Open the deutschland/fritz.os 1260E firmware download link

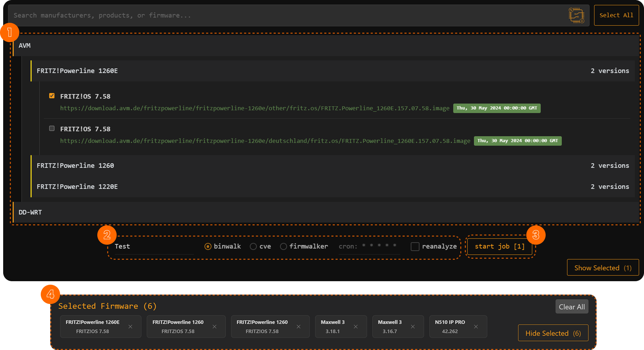pyautogui.click(x=265, y=141)
